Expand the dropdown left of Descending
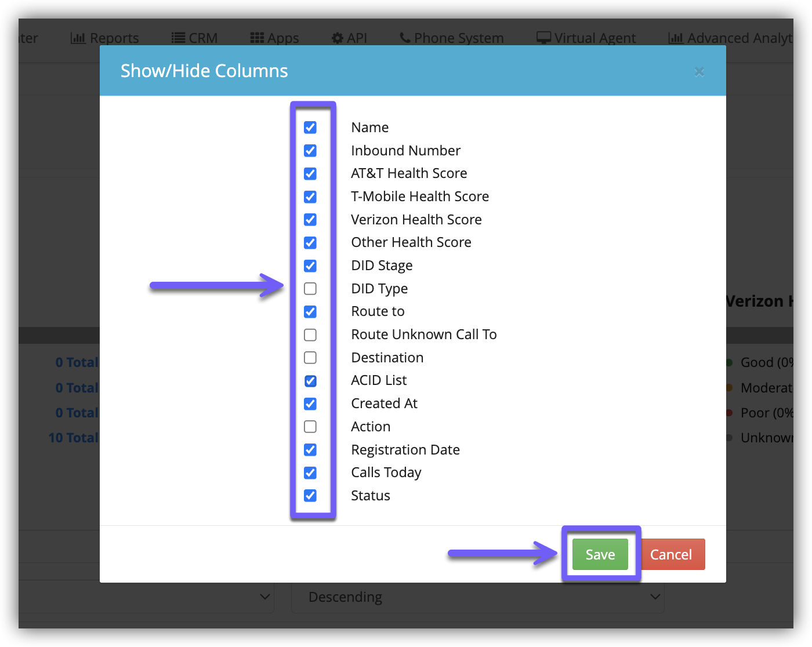Viewport: 812px width, 647px height. pyautogui.click(x=145, y=597)
